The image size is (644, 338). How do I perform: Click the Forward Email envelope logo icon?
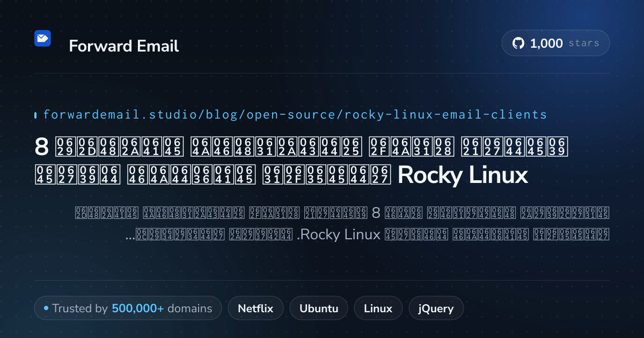[42, 39]
